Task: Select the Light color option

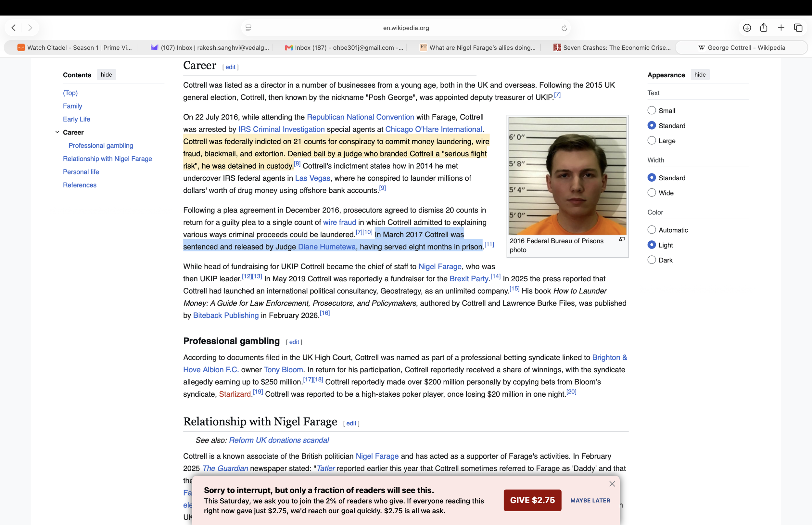Action: click(652, 245)
